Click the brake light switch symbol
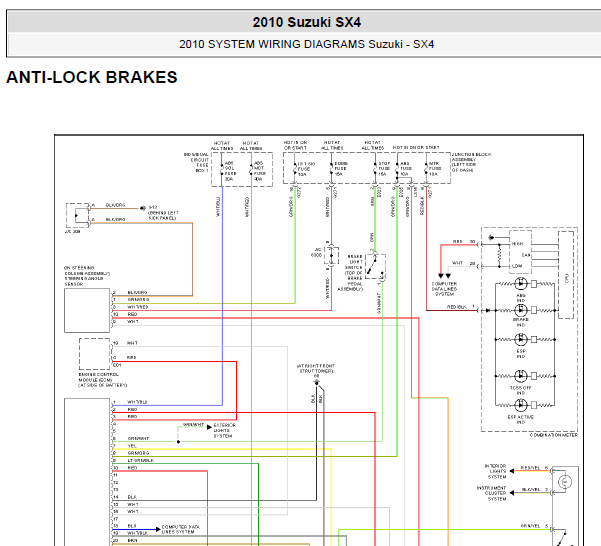Viewport: 601px width, 546px height. 375,266
